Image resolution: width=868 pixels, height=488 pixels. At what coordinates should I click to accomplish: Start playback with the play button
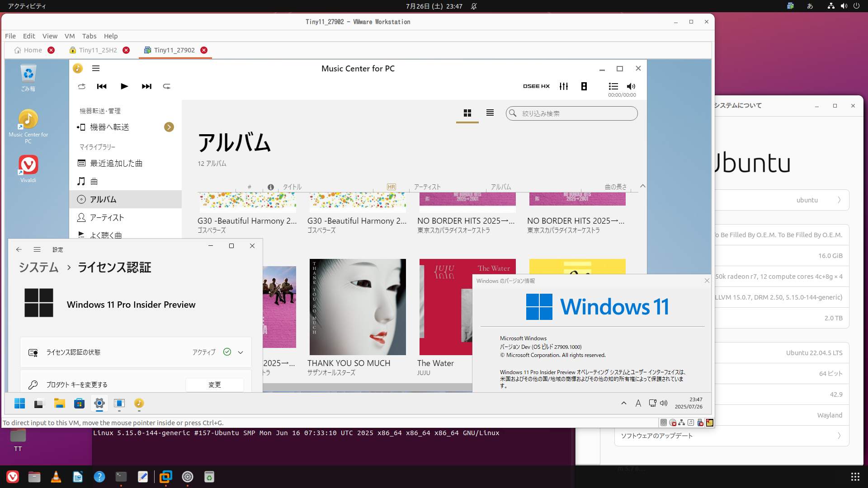124,86
